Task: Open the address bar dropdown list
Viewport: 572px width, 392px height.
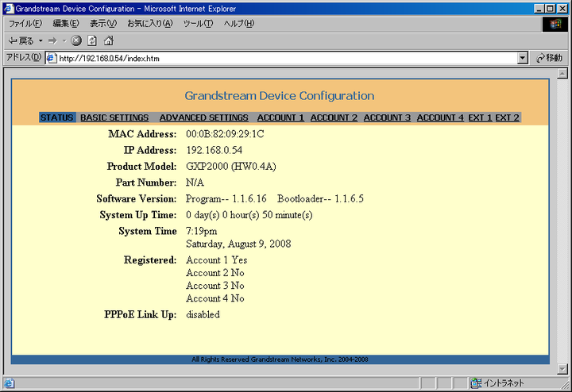Action: (522, 58)
